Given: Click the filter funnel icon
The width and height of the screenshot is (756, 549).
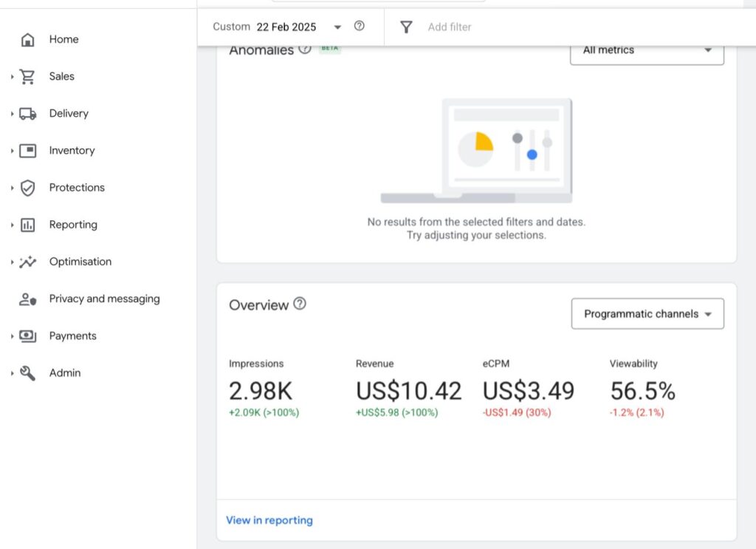Looking at the screenshot, I should (406, 27).
